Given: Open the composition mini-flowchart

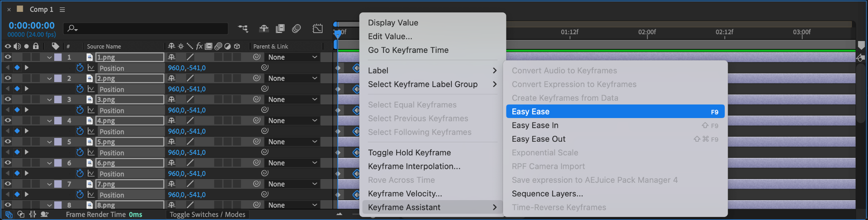Looking at the screenshot, I should [x=243, y=28].
